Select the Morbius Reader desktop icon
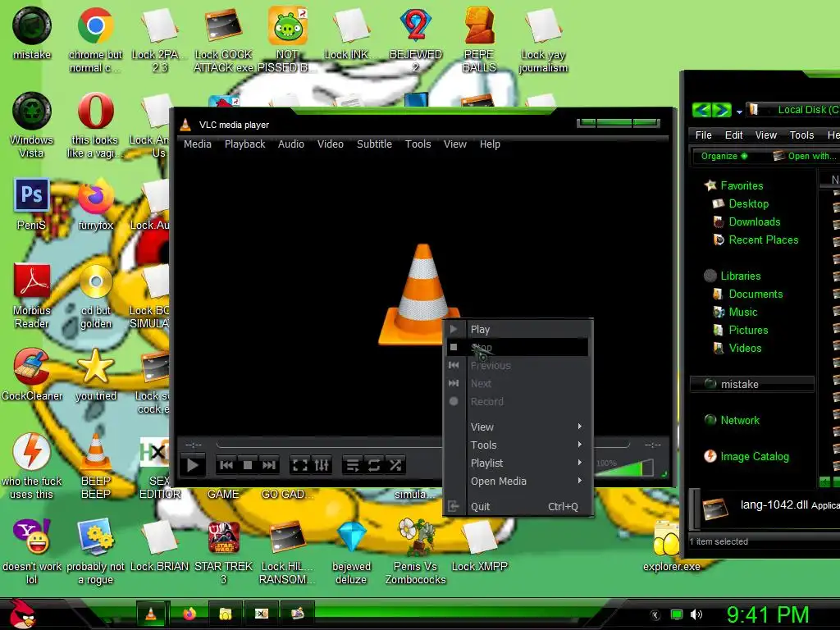Viewport: 840px width, 630px height. 32,295
